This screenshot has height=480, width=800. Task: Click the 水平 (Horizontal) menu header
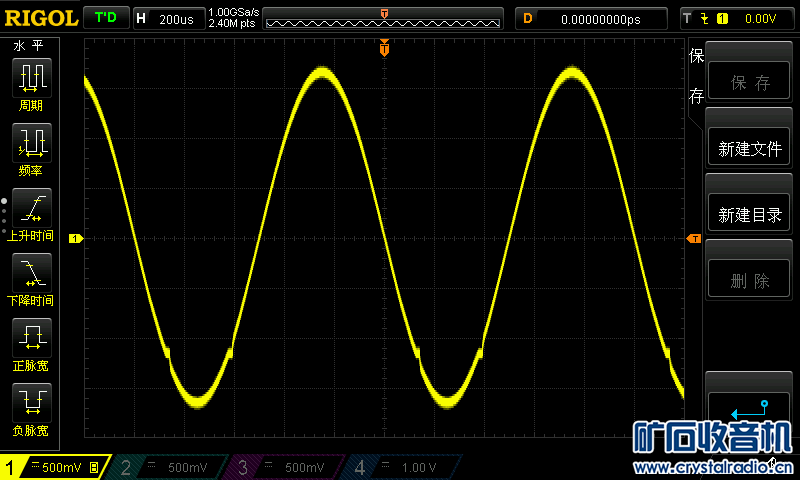[29, 46]
